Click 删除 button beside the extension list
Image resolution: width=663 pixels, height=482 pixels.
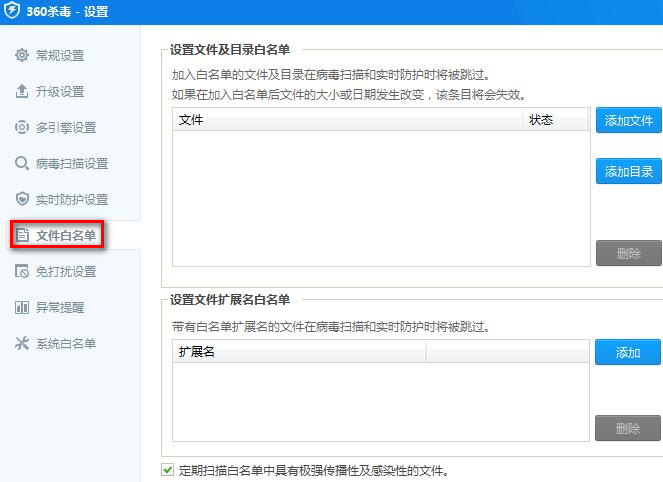pos(628,428)
